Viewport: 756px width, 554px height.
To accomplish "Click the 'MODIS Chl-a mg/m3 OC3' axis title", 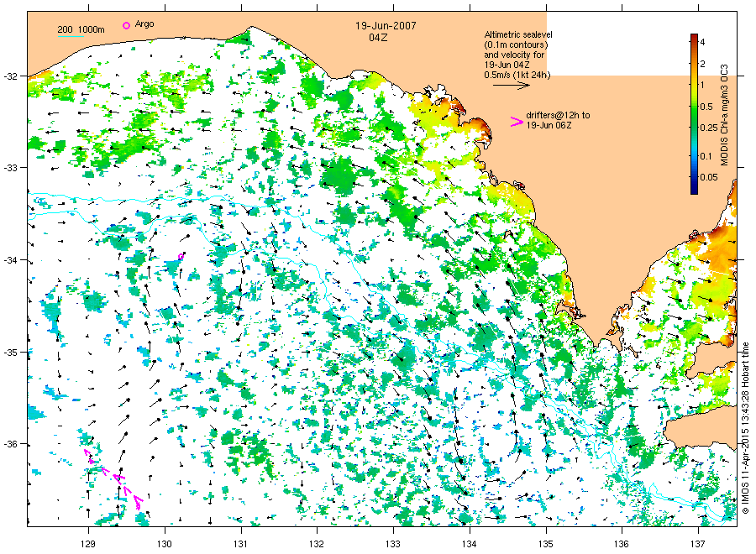I will tap(724, 115).
